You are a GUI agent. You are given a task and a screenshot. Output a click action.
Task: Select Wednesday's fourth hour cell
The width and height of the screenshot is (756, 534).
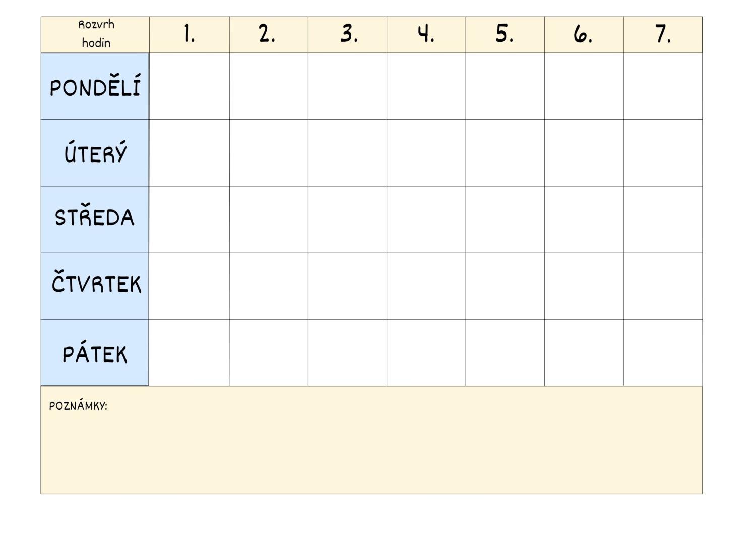tap(426, 220)
